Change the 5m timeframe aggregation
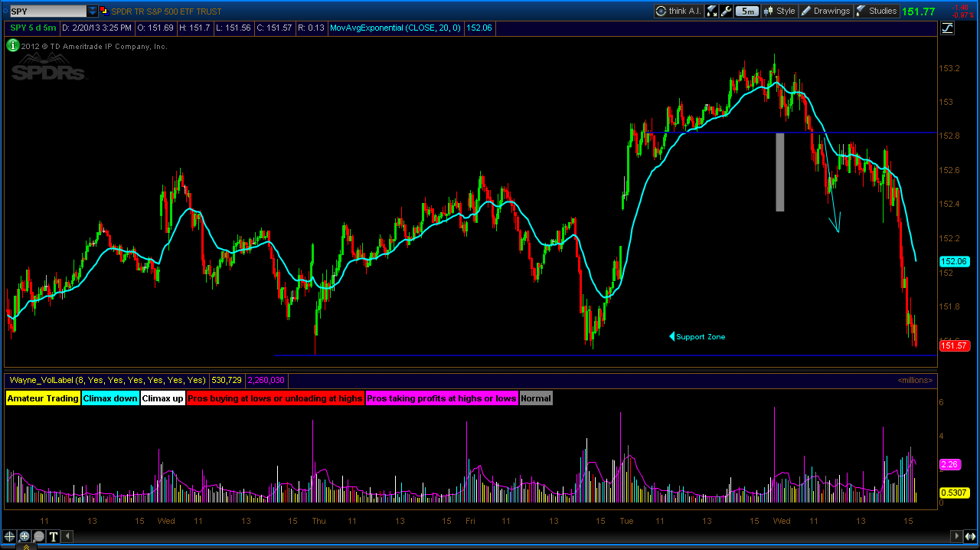Image resolution: width=980 pixels, height=550 pixels. click(x=748, y=11)
